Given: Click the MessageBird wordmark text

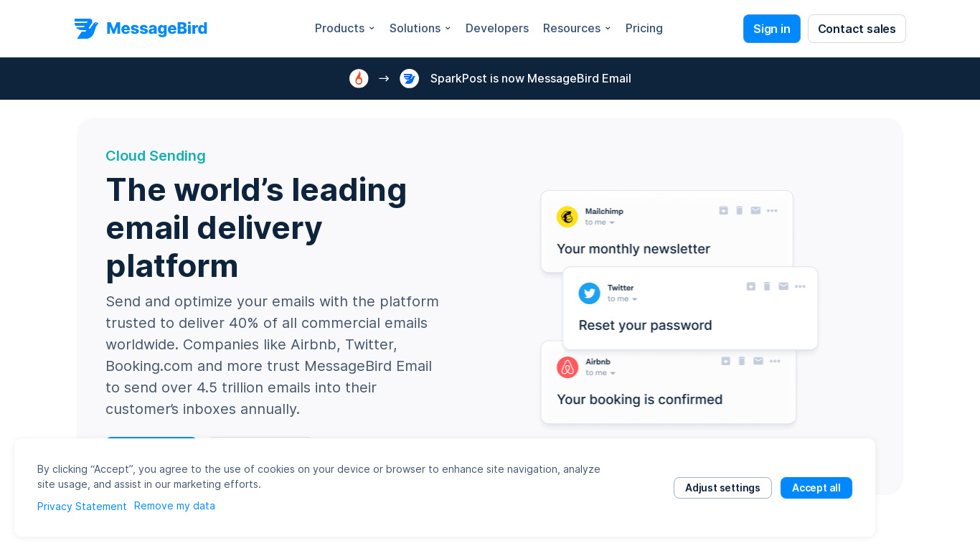Looking at the screenshot, I should tap(156, 29).
